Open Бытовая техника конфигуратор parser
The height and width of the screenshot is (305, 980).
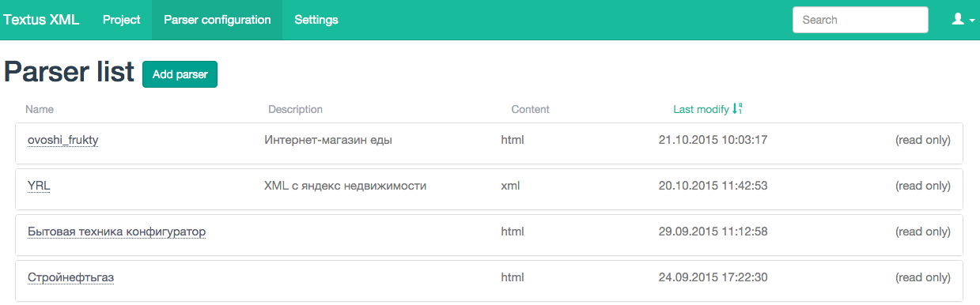click(x=116, y=232)
